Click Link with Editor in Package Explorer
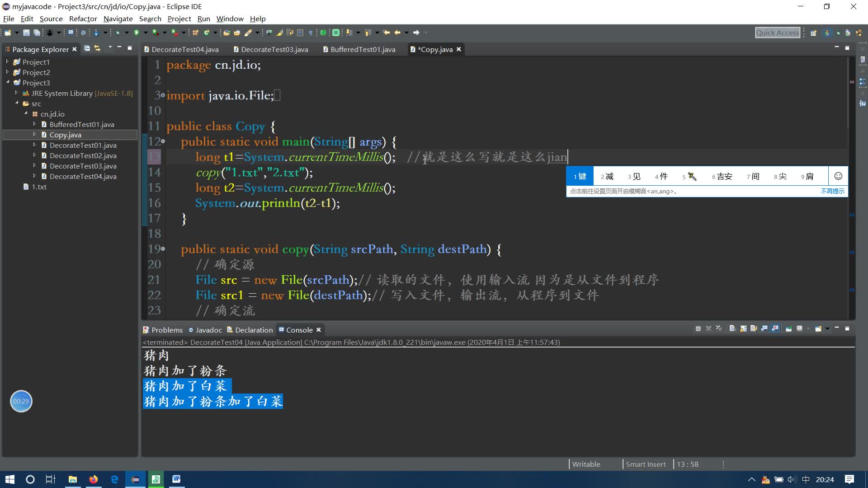Image resolution: width=868 pixels, height=488 pixels. click(x=97, y=48)
